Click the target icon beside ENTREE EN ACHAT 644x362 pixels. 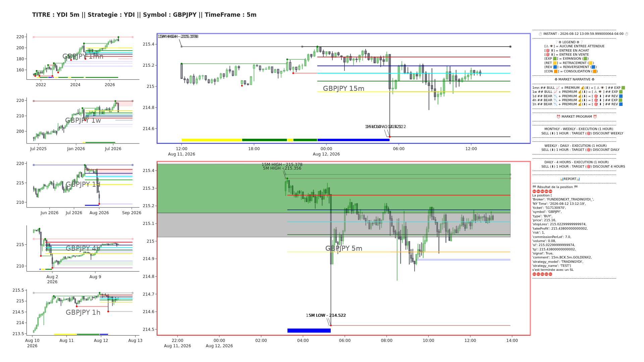click(547, 51)
